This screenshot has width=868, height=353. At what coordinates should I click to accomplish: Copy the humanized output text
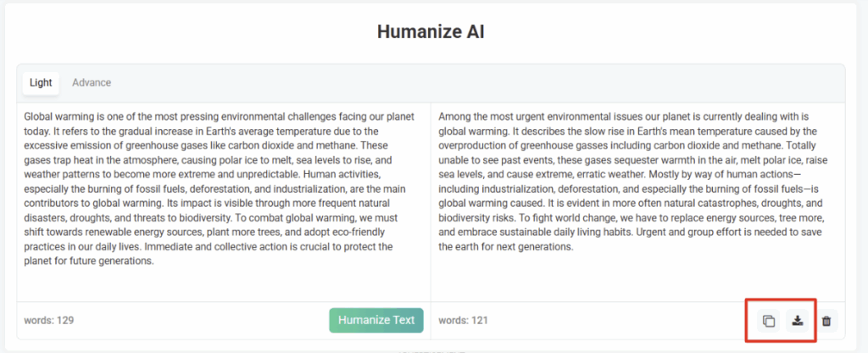pos(769,321)
